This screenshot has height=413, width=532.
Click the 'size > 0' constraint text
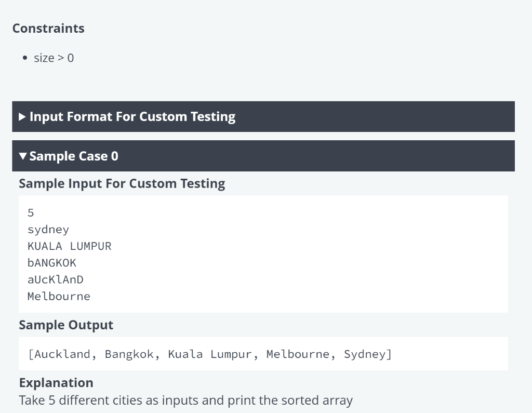[x=54, y=58]
